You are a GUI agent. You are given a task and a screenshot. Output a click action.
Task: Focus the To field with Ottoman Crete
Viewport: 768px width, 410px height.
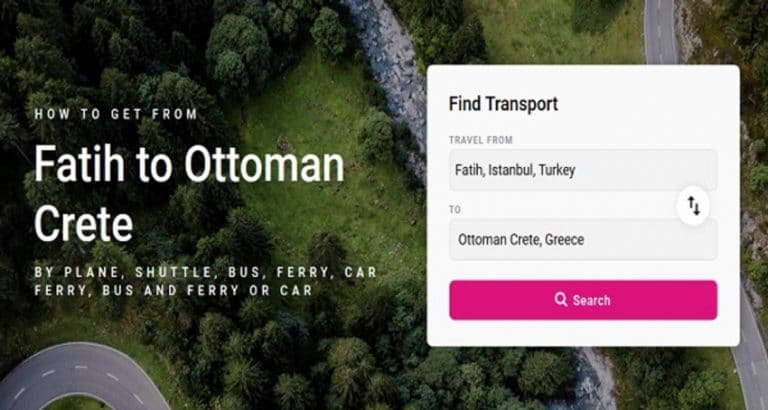click(583, 240)
